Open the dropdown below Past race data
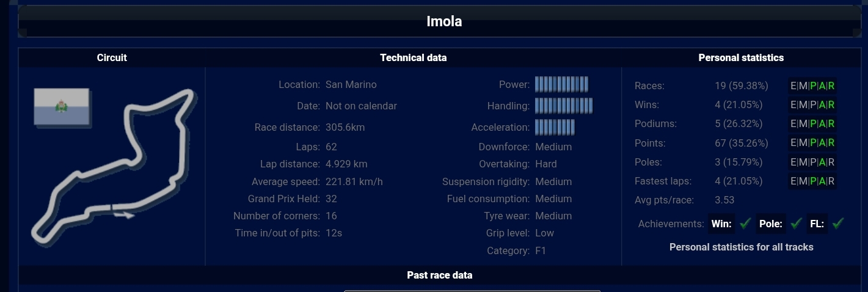 (x=472, y=290)
